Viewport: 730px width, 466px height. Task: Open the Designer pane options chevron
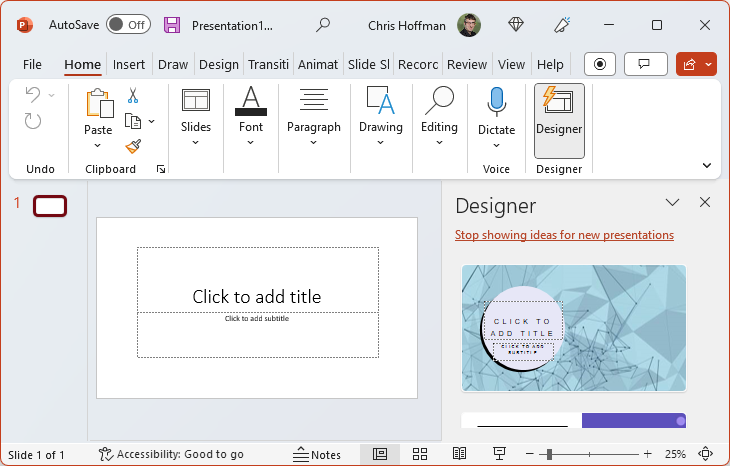(673, 203)
